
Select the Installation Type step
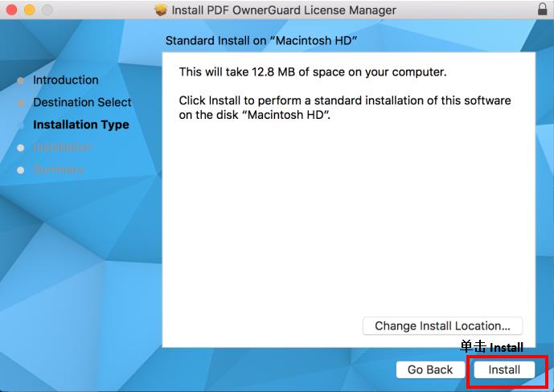tap(81, 125)
